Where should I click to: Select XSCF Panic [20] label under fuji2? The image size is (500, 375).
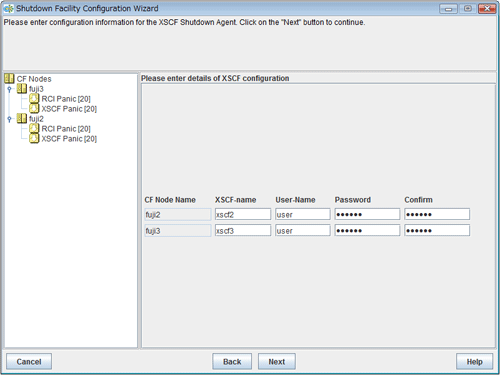pyautogui.click(x=69, y=139)
